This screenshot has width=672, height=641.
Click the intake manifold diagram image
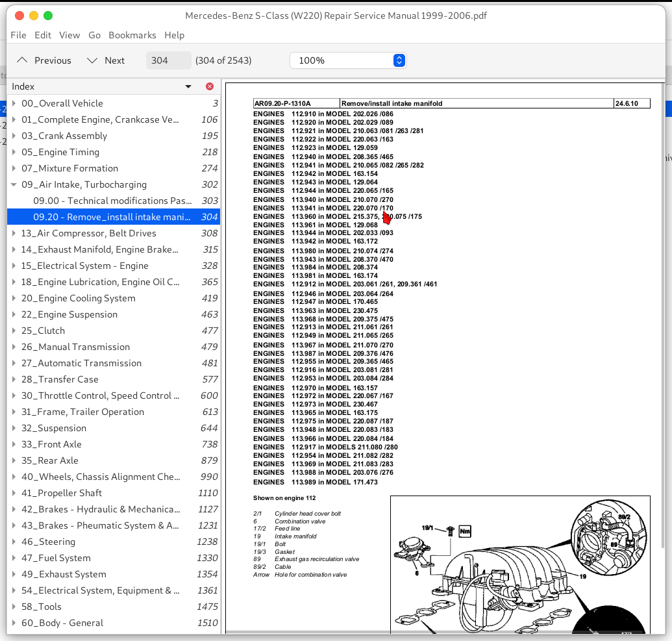pyautogui.click(x=519, y=565)
